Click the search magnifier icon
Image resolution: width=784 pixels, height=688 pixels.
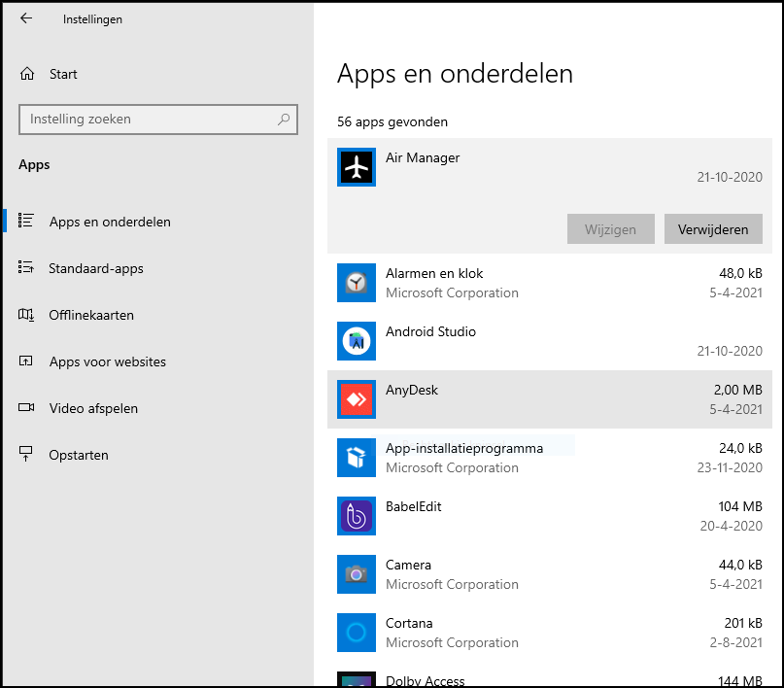click(284, 119)
